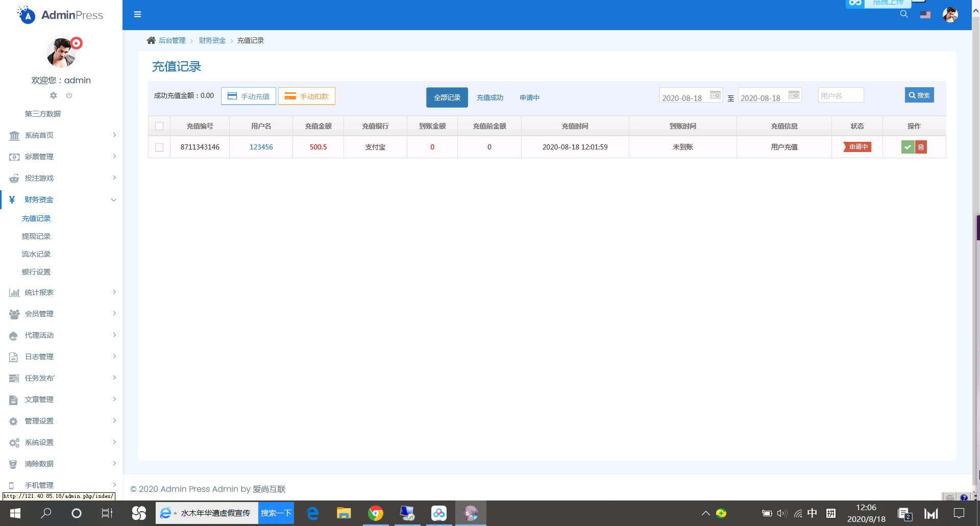Open Edge browser from taskbar
Screen dimensions: 980x526
coord(312,513)
